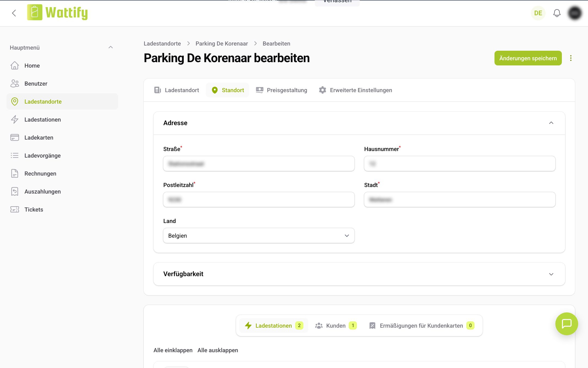Open Benutzer in sidebar
Viewport: 588px width, 368px height.
pos(62,83)
